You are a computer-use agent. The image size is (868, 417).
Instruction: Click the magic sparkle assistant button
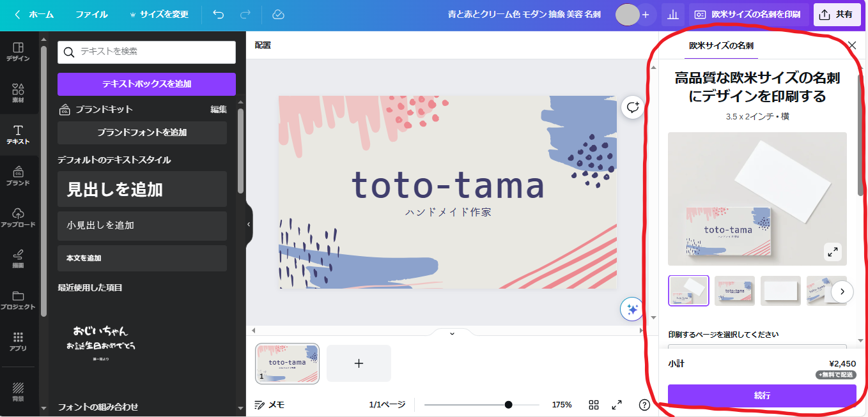click(x=632, y=310)
